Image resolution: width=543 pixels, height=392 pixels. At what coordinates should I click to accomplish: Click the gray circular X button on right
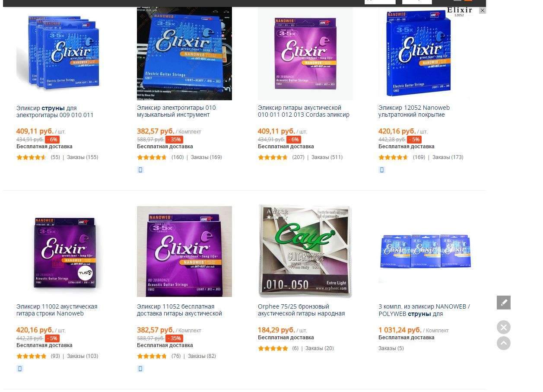tap(503, 327)
